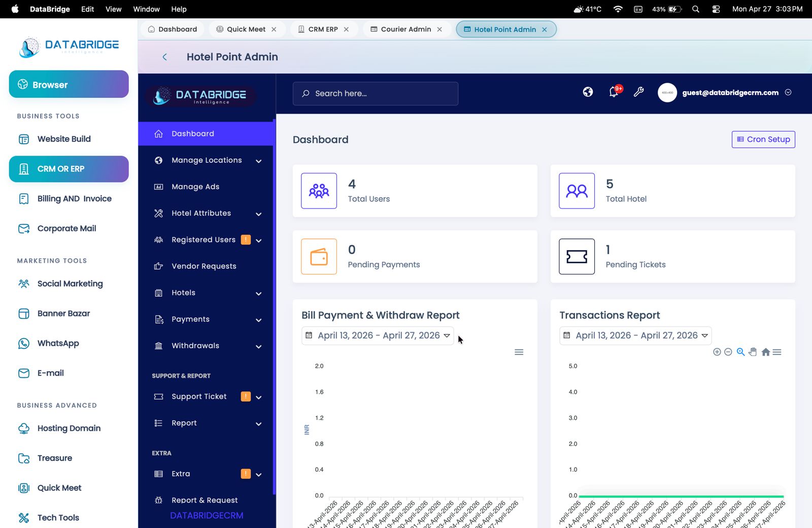Switch to the CRM ERP tab
The height and width of the screenshot is (528, 812).
[x=323, y=29]
